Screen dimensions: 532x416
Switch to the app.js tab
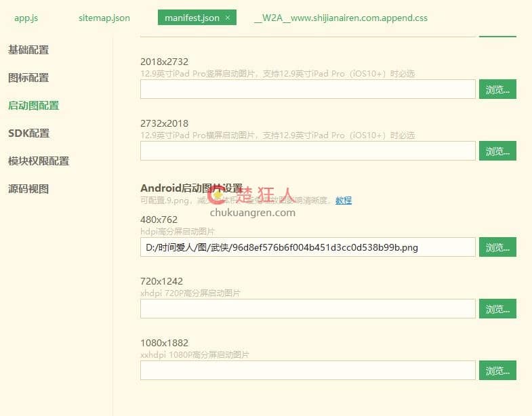tap(26, 18)
